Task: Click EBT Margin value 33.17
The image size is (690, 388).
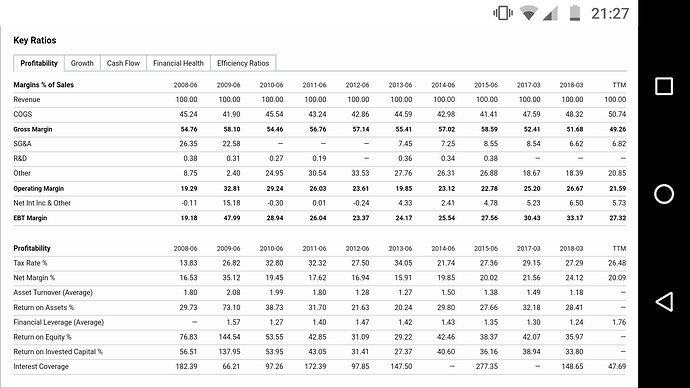Action: pos(575,218)
